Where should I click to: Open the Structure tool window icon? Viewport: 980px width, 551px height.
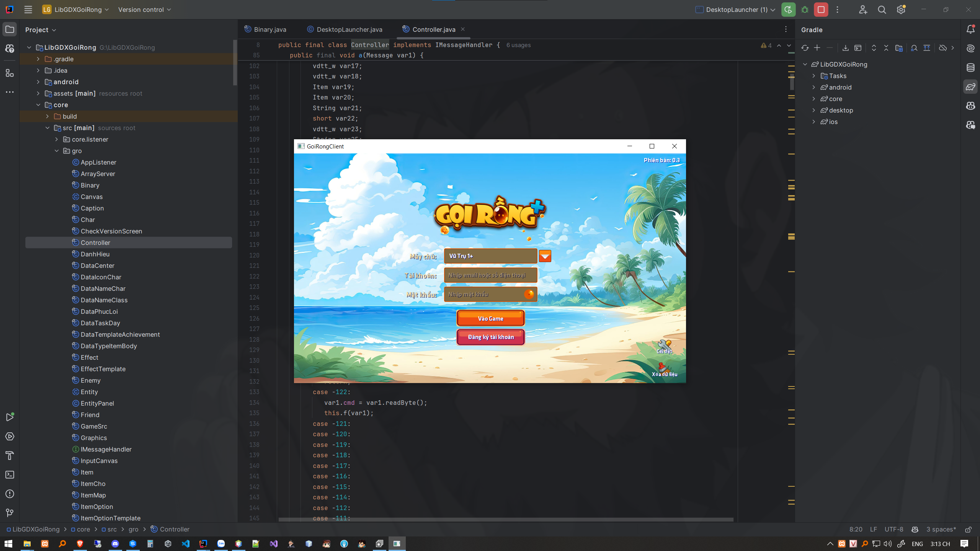[x=10, y=73]
